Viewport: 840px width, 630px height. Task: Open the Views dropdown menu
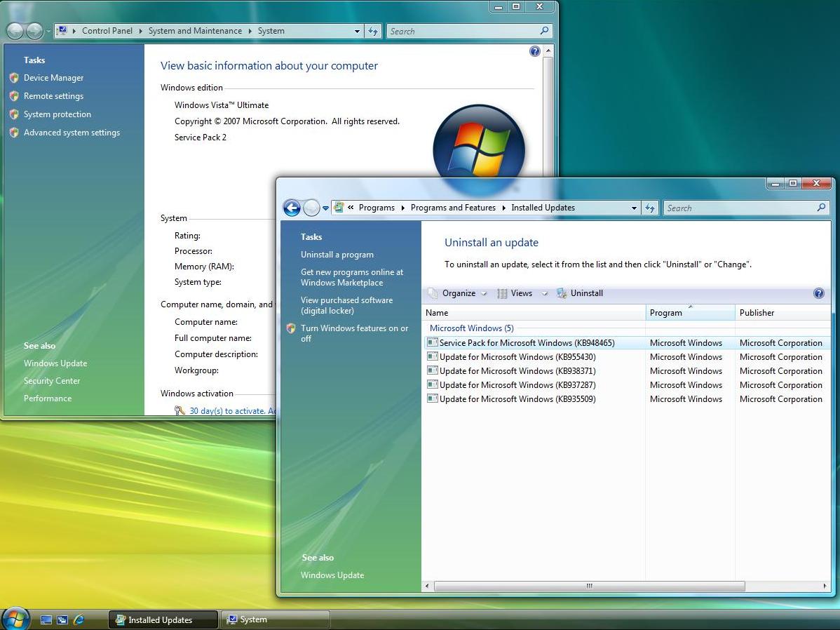(522, 293)
